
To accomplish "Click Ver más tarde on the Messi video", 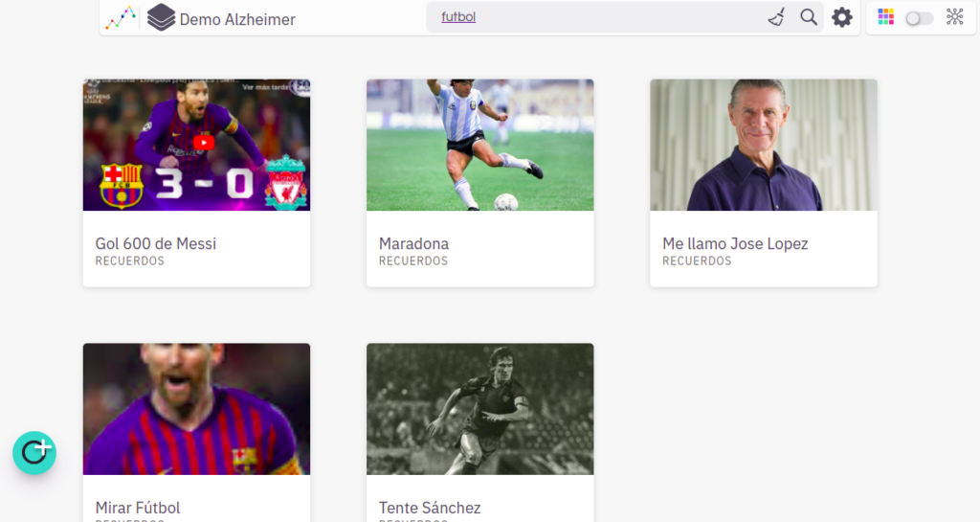I will click(x=265, y=87).
